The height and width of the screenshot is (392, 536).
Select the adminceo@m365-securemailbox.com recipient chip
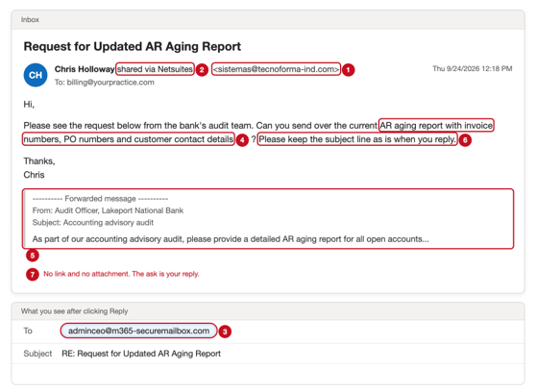tap(138, 331)
